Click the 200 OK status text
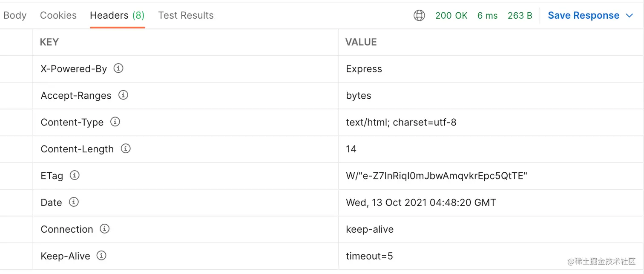This screenshot has height=274, width=644. pyautogui.click(x=451, y=16)
